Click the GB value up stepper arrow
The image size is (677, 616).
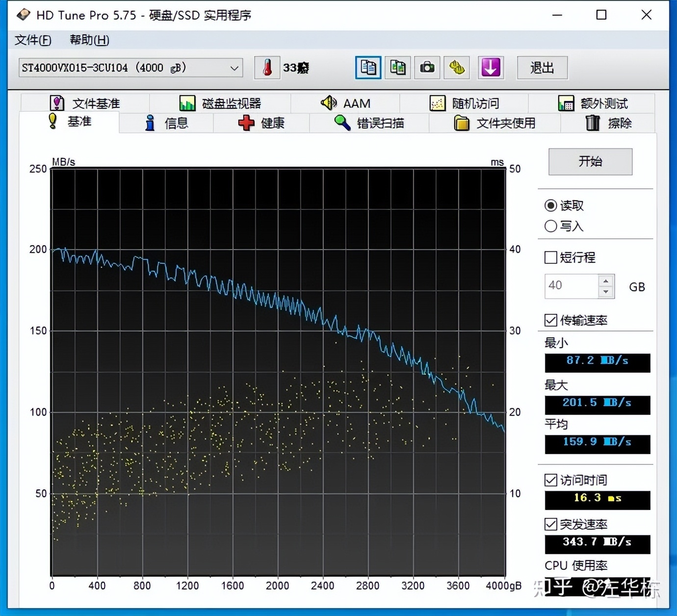[x=606, y=281]
